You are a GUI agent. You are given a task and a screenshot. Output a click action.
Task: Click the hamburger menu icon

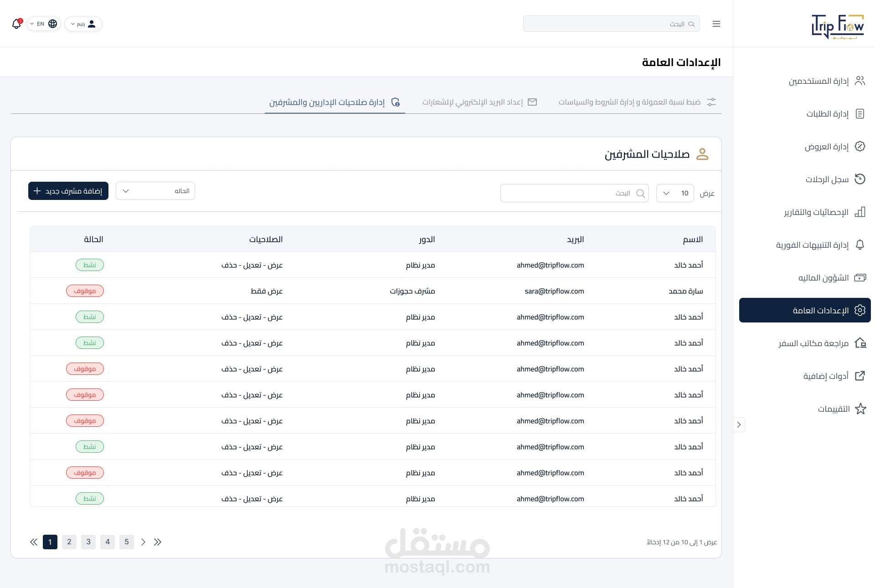point(716,24)
